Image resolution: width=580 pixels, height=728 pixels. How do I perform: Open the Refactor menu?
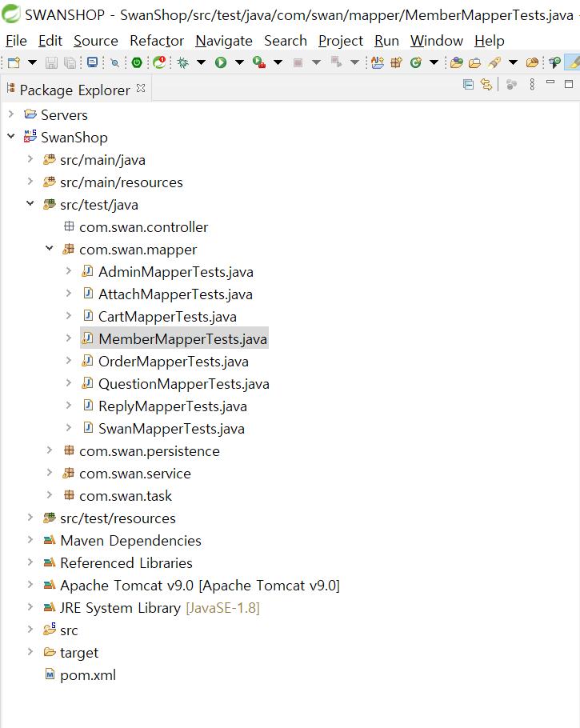coord(157,41)
